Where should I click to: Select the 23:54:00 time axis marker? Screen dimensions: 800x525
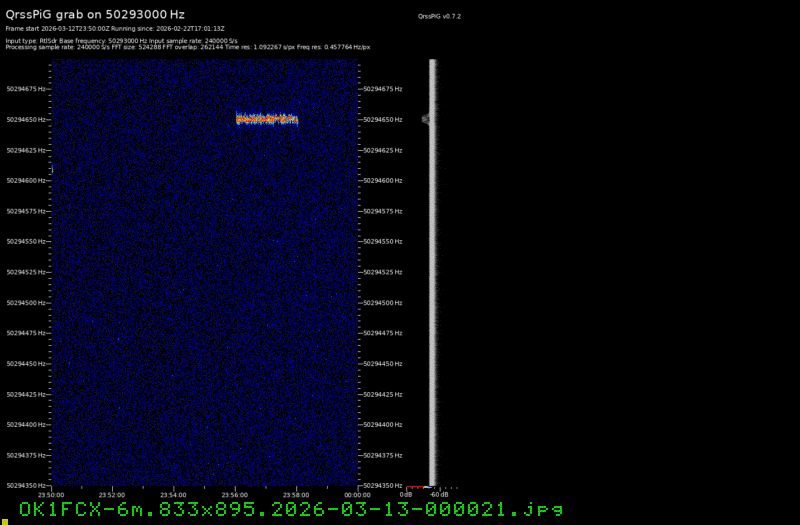point(173,494)
